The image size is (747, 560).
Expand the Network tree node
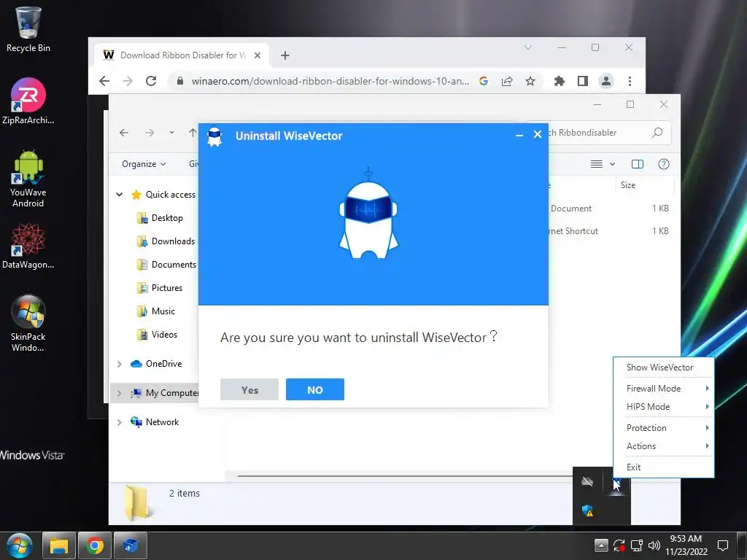click(x=119, y=422)
